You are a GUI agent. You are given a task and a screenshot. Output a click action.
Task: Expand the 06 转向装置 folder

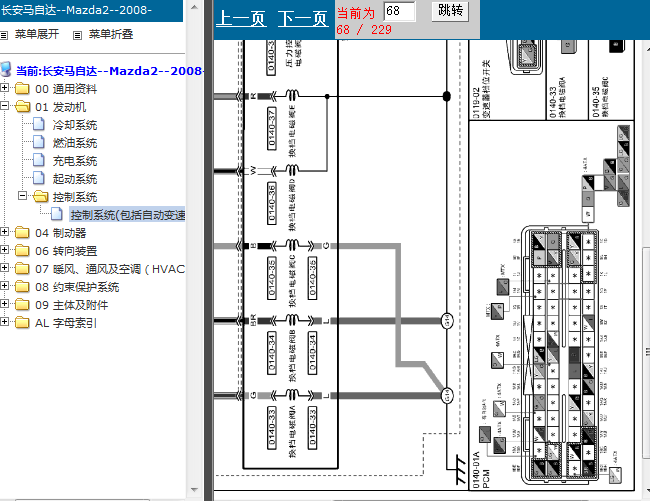5,249
